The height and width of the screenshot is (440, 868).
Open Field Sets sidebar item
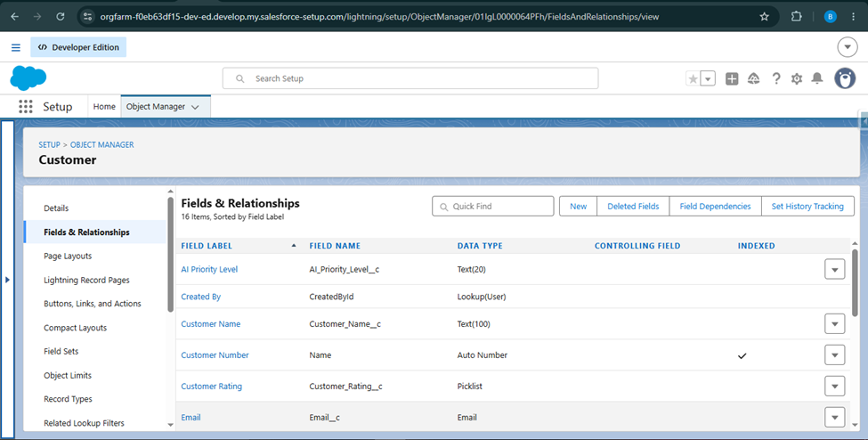[61, 351]
